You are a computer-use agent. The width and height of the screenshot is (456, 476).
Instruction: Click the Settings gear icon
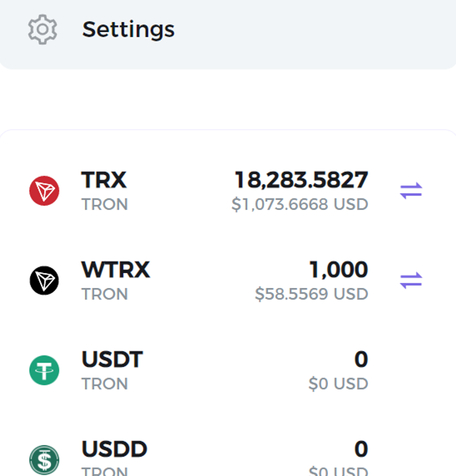click(x=42, y=29)
